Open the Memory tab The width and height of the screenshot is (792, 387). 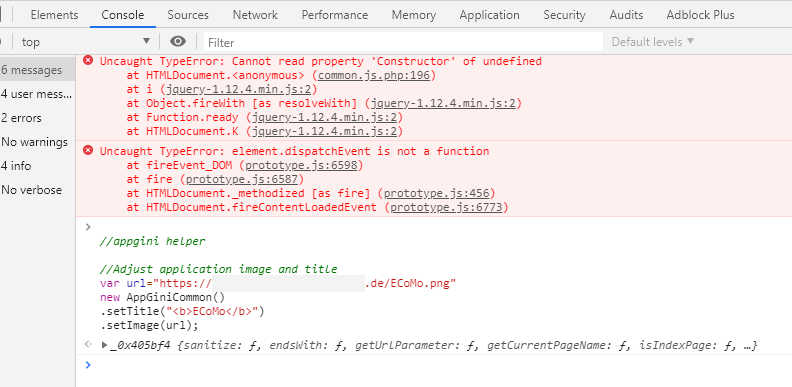[x=414, y=15]
